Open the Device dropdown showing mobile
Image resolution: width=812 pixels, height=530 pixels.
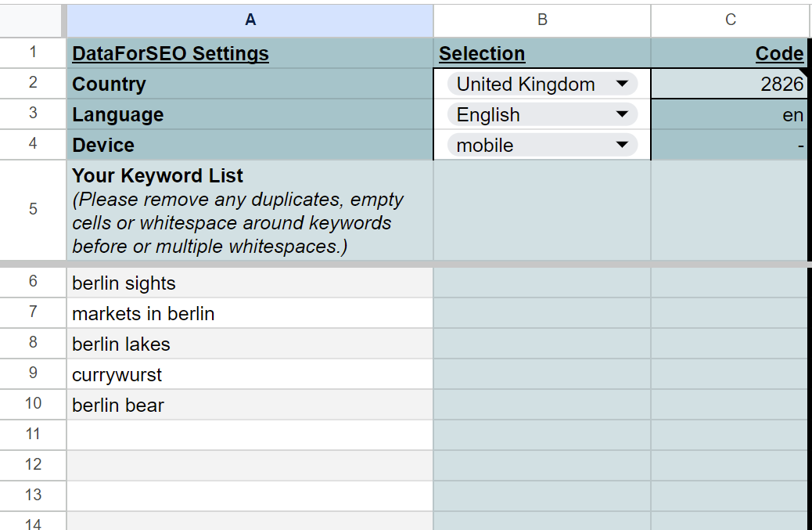542,145
